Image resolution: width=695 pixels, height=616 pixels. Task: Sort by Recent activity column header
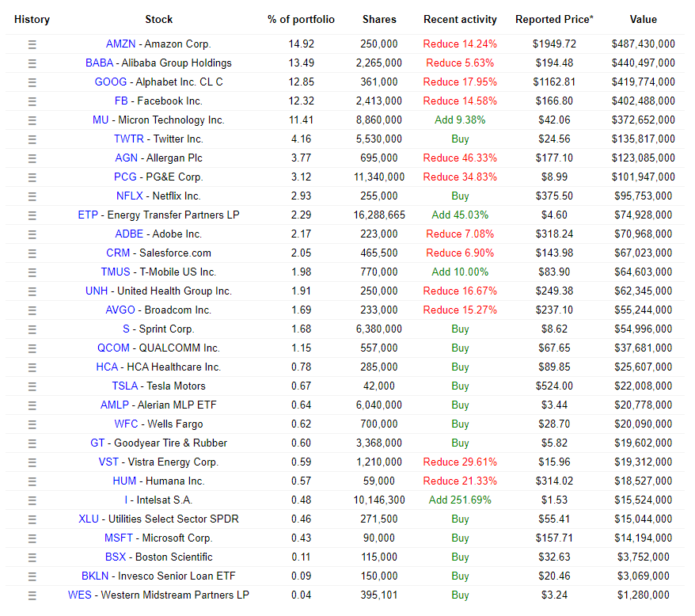[460, 20]
